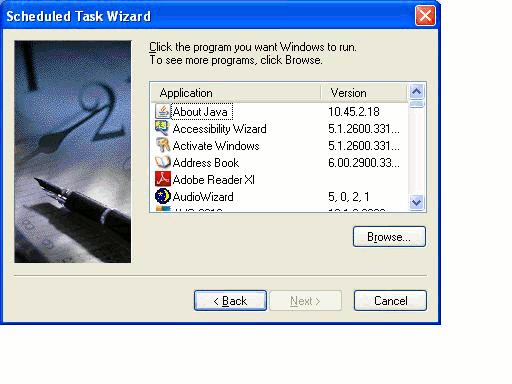Select Address Book application entry
This screenshot has width=512, height=384.
pyautogui.click(x=206, y=163)
